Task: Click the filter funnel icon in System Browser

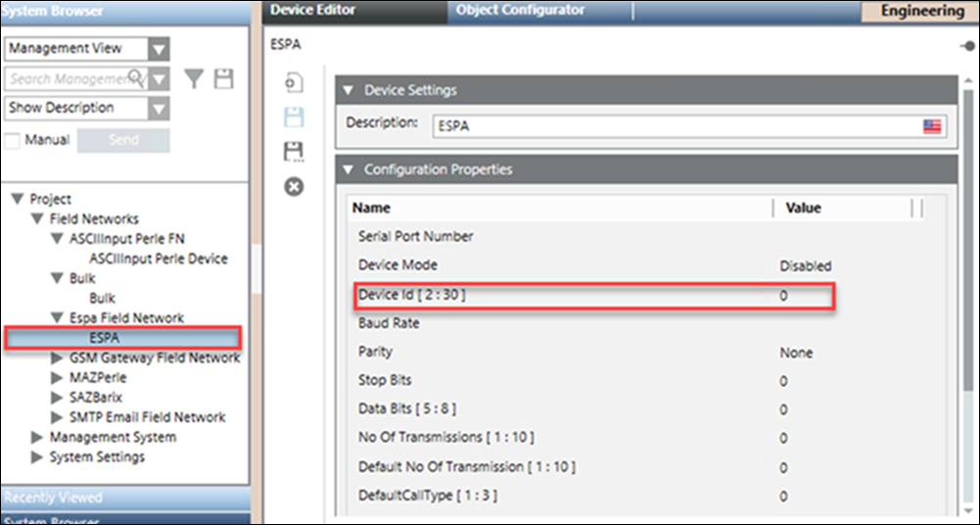Action: tap(195, 79)
